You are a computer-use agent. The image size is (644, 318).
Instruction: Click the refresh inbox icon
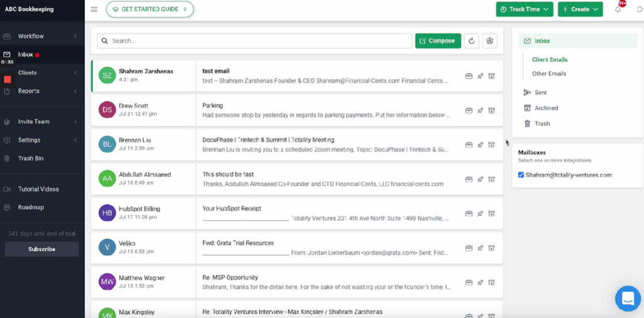click(472, 41)
